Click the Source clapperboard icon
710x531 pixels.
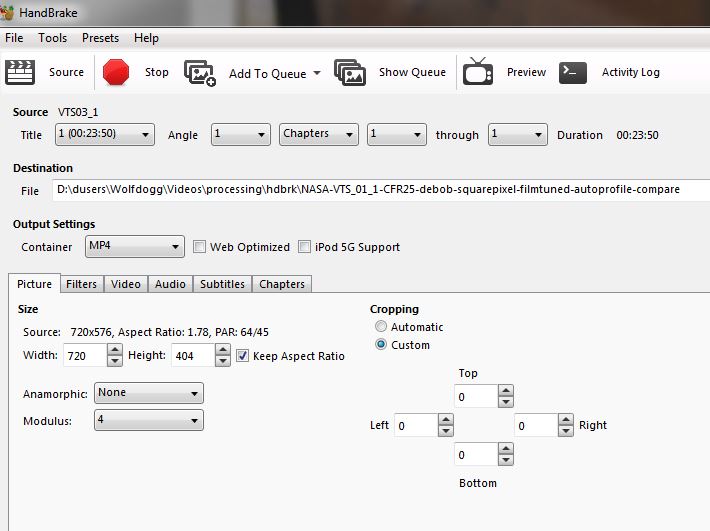click(19, 72)
